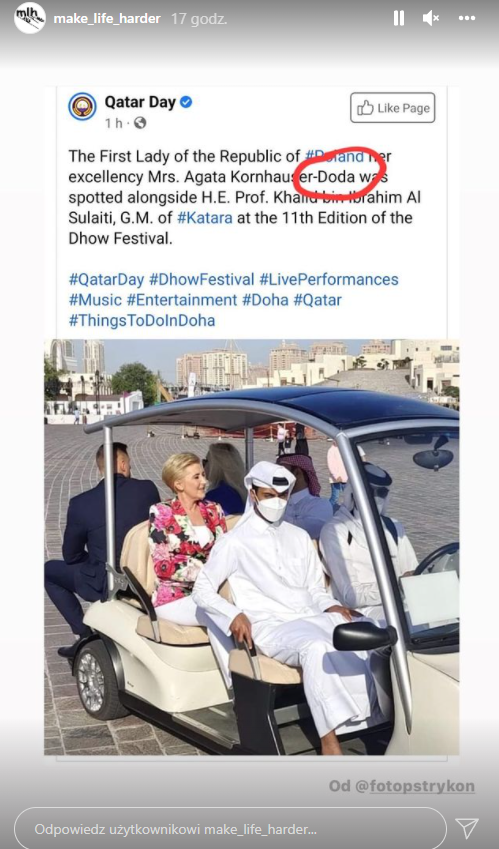Viewport: 499px width, 849px height.
Task: Open the @fotopstrykon mention
Action: (x=415, y=786)
